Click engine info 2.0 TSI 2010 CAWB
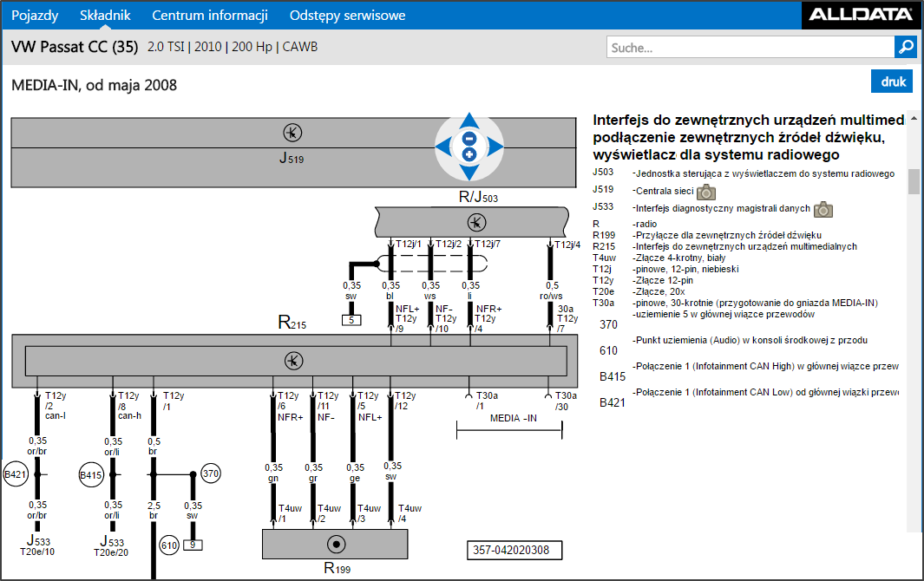 coord(233,47)
